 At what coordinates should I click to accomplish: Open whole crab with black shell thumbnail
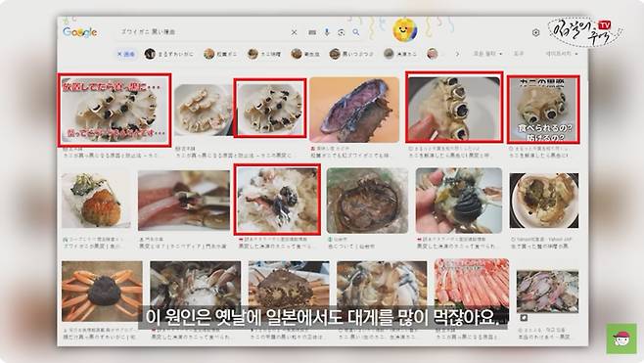point(102,291)
